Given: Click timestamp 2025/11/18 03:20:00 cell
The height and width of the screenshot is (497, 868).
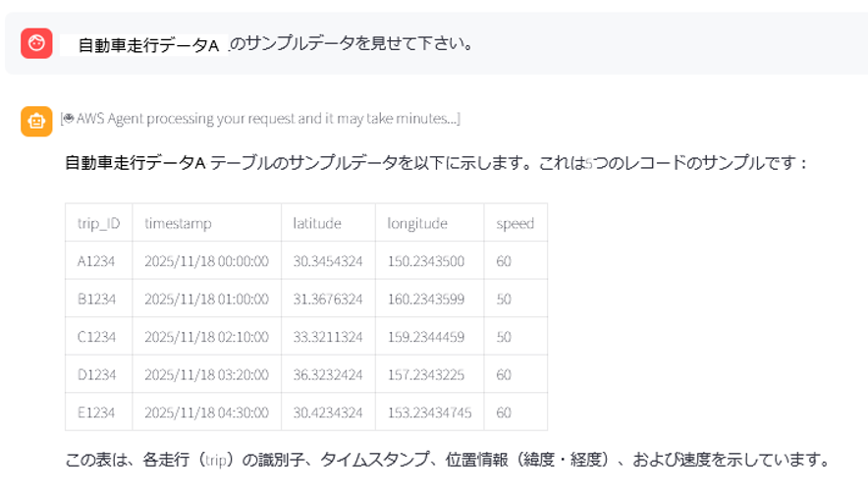Looking at the screenshot, I should point(206,374).
